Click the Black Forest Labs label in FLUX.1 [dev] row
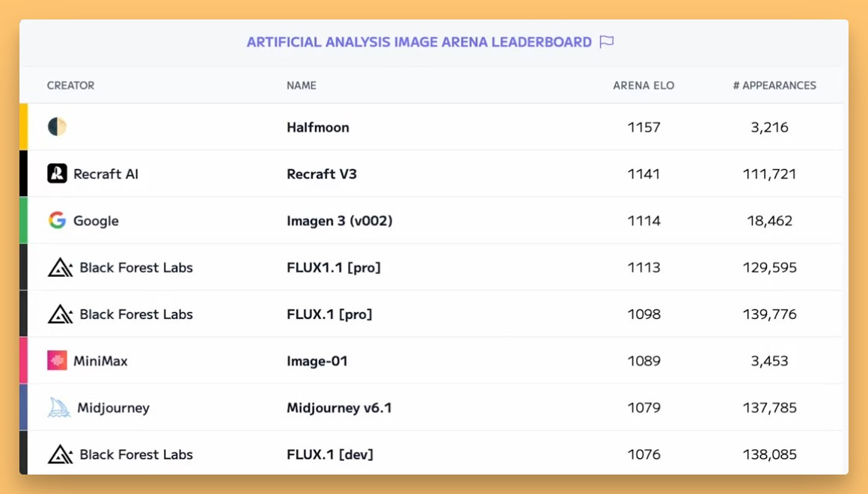 [136, 454]
